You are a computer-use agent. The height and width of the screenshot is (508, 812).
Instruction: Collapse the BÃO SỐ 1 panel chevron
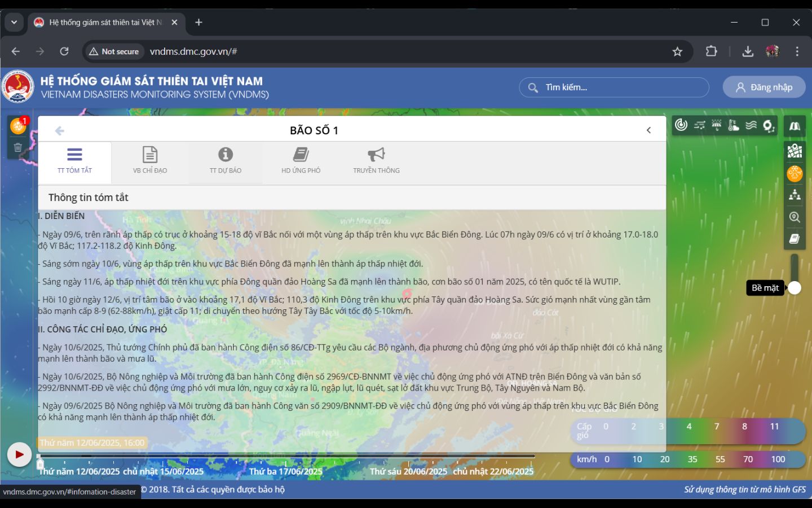pos(648,130)
